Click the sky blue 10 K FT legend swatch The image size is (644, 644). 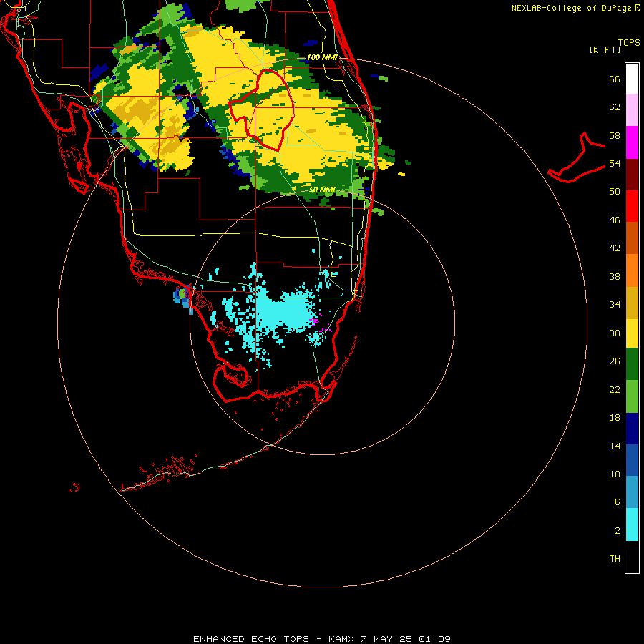(632, 492)
